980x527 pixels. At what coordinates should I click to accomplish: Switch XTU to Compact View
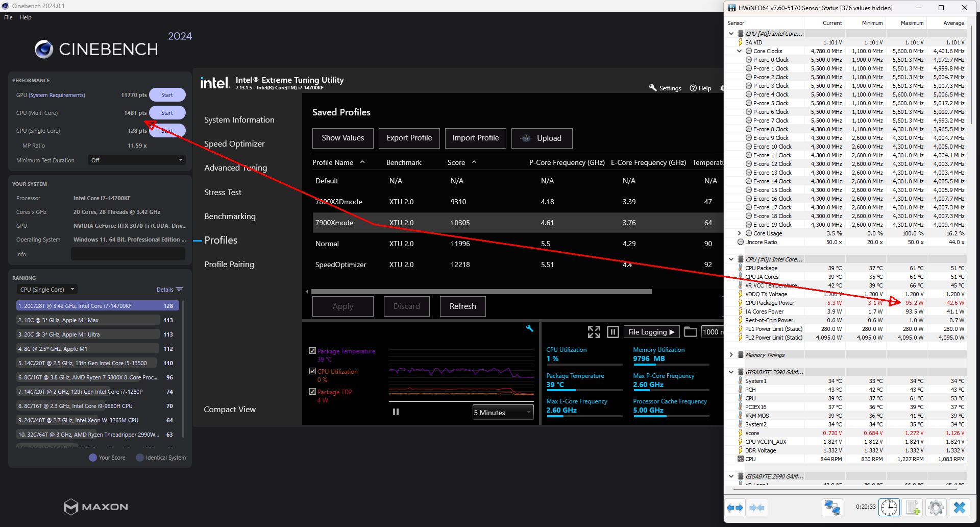click(x=230, y=410)
